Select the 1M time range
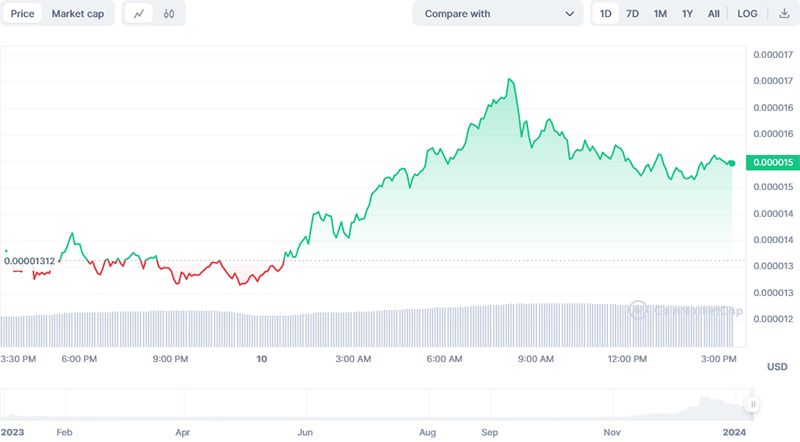Viewport: 800px width, 442px height. [660, 14]
